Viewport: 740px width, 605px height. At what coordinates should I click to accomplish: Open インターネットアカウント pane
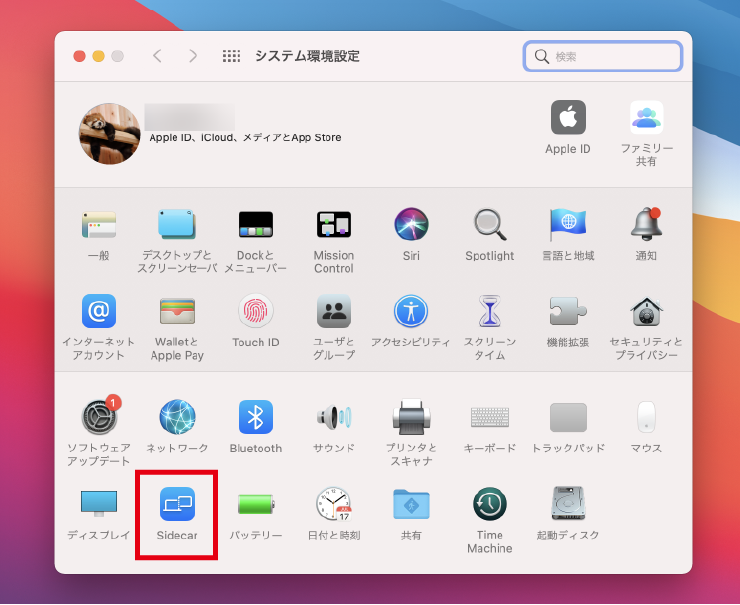[99, 311]
